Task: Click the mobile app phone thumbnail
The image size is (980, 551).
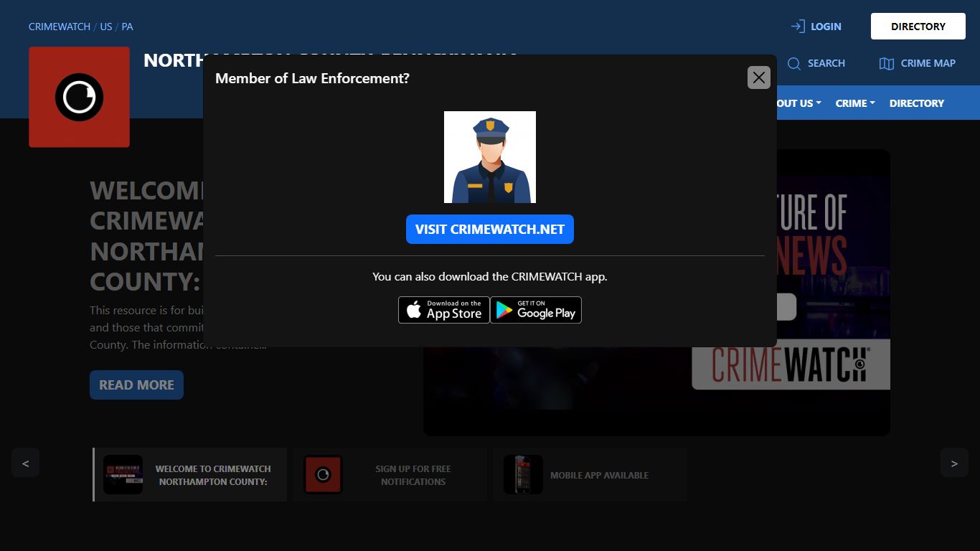Action: click(523, 475)
